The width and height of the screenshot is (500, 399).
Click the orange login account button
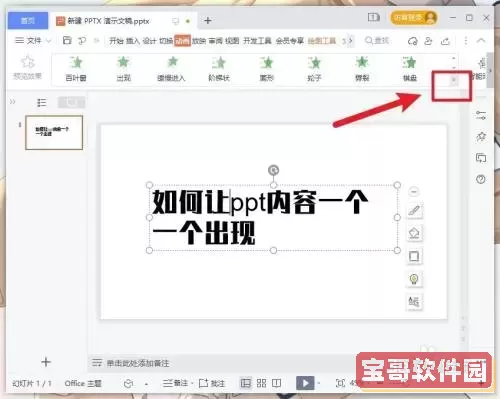[414, 18]
